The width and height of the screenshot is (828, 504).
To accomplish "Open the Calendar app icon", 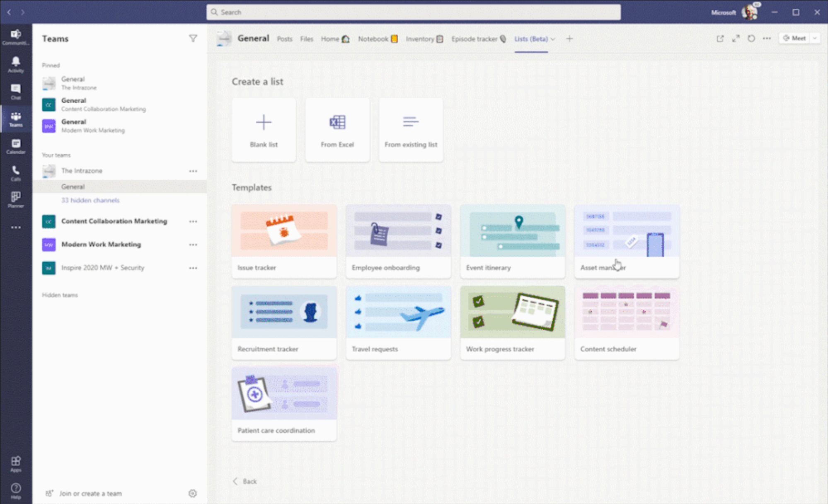I will 16,146.
